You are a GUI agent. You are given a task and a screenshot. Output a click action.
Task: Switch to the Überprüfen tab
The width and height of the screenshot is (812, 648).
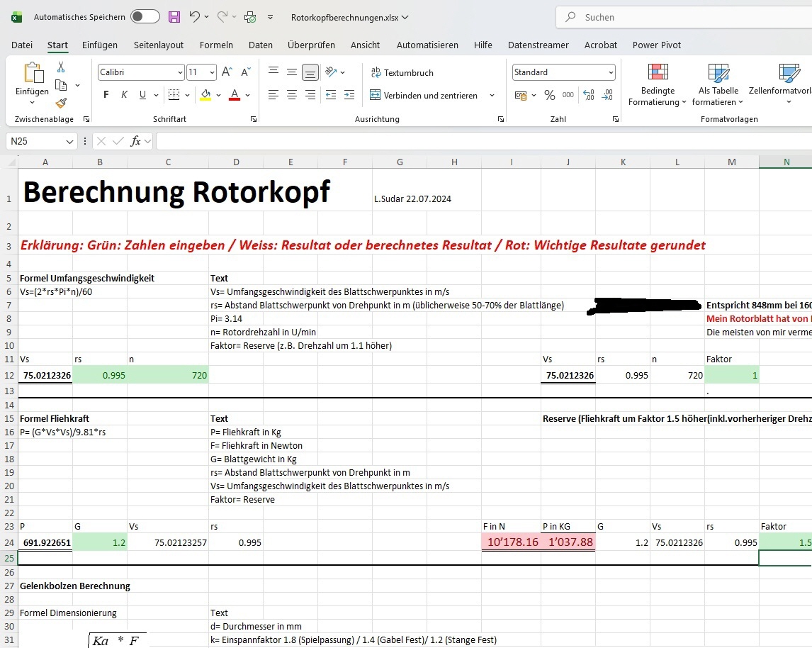(311, 45)
